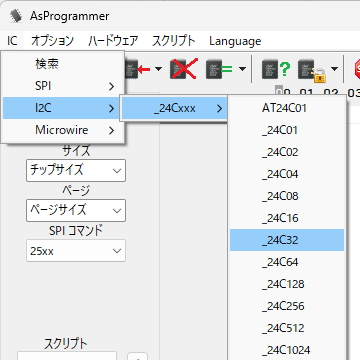Expand the Microwire submenu
The width and height of the screenshot is (360, 360).
[63, 130]
